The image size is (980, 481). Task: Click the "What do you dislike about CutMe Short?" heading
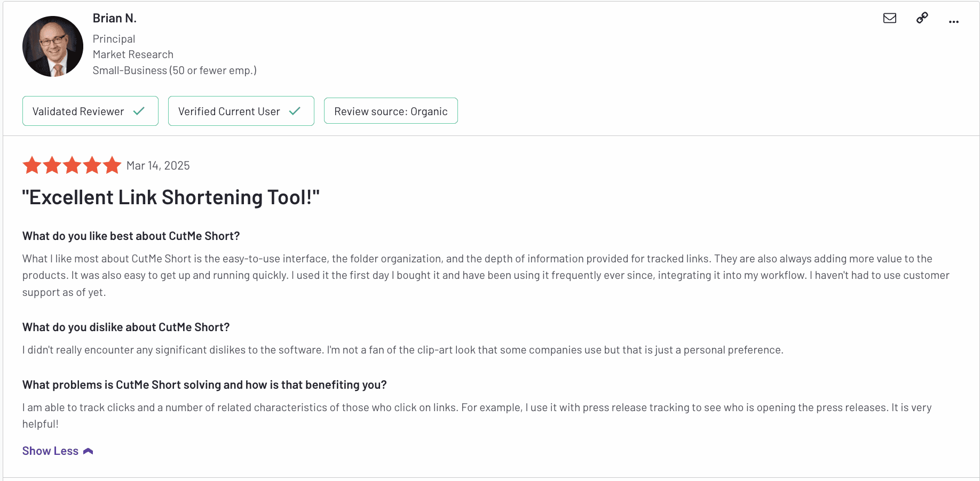pos(126,327)
